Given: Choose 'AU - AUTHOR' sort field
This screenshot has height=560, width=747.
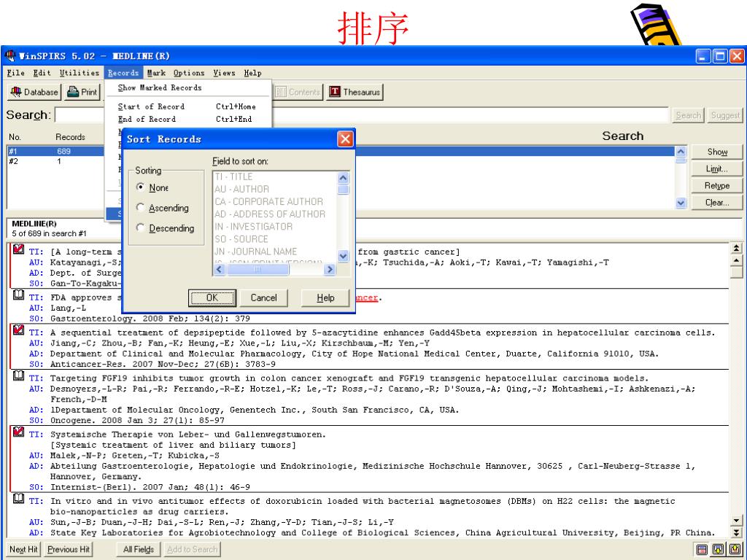Looking at the screenshot, I should [x=241, y=189].
